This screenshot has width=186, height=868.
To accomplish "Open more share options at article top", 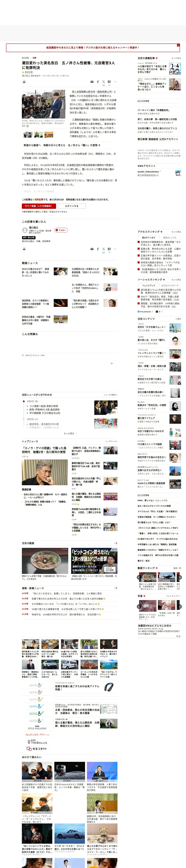I will click(115, 82).
